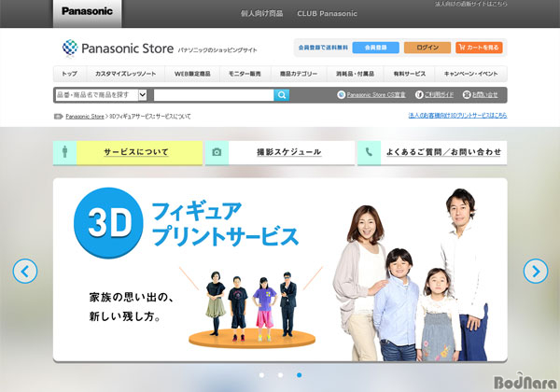Click the 会員登録で送料無料 text

point(323,48)
